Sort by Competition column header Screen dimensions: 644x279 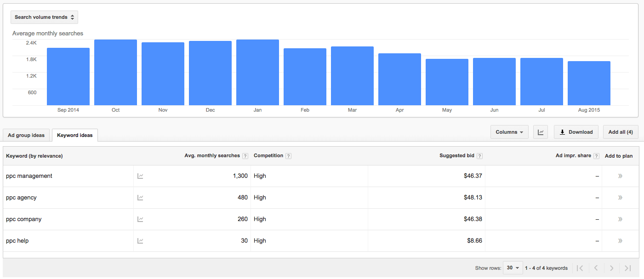(268, 156)
